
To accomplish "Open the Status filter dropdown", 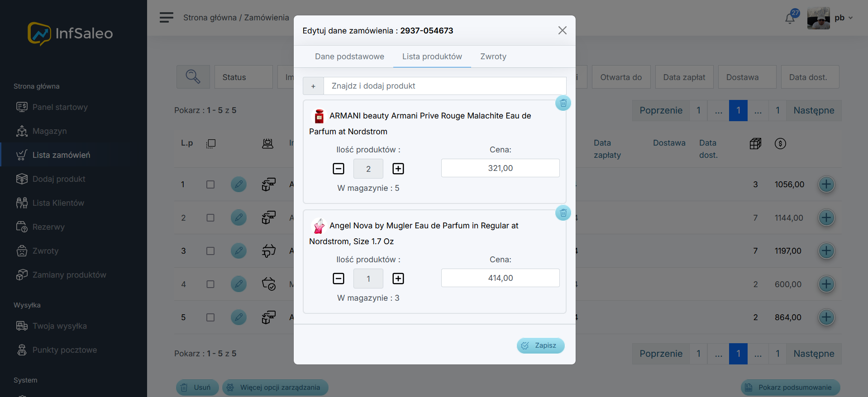I will pyautogui.click(x=243, y=77).
